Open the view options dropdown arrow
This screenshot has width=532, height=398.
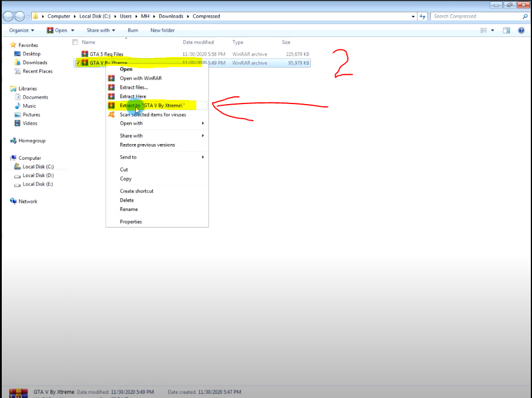click(x=493, y=30)
